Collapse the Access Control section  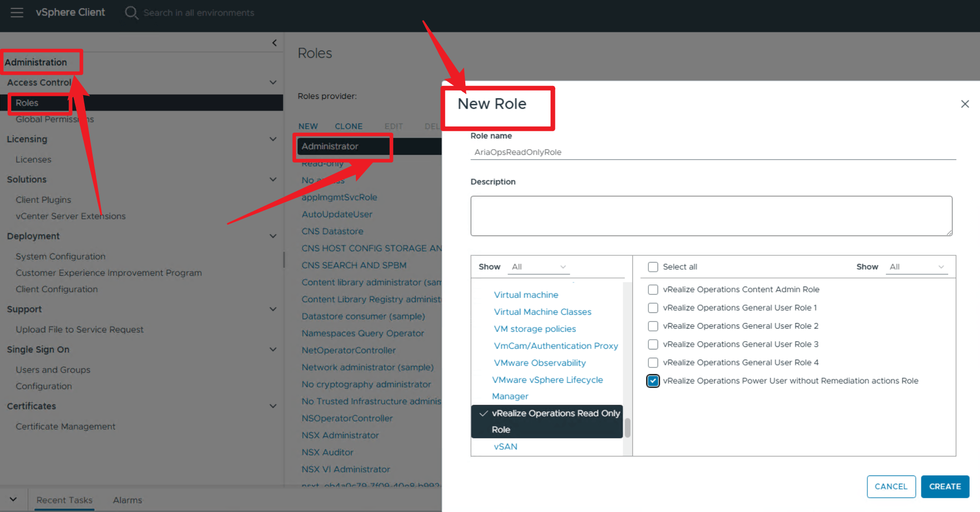[273, 82]
